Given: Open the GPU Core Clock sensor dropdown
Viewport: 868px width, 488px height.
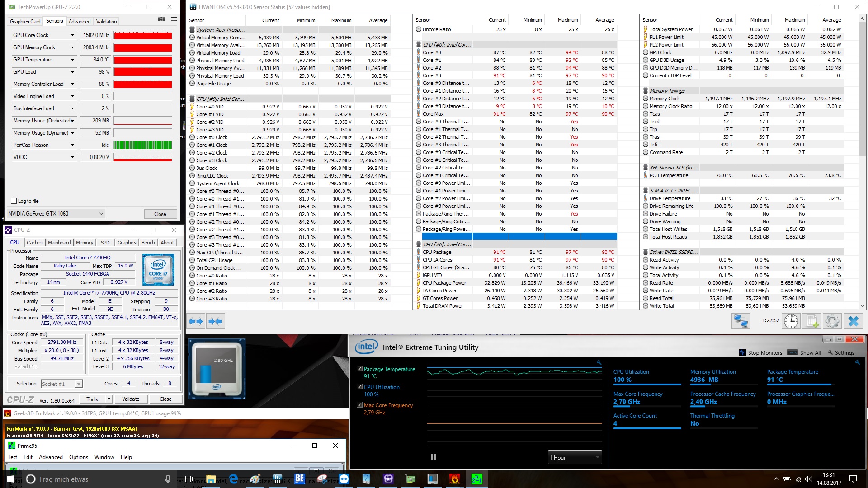Looking at the screenshot, I should tap(72, 35).
